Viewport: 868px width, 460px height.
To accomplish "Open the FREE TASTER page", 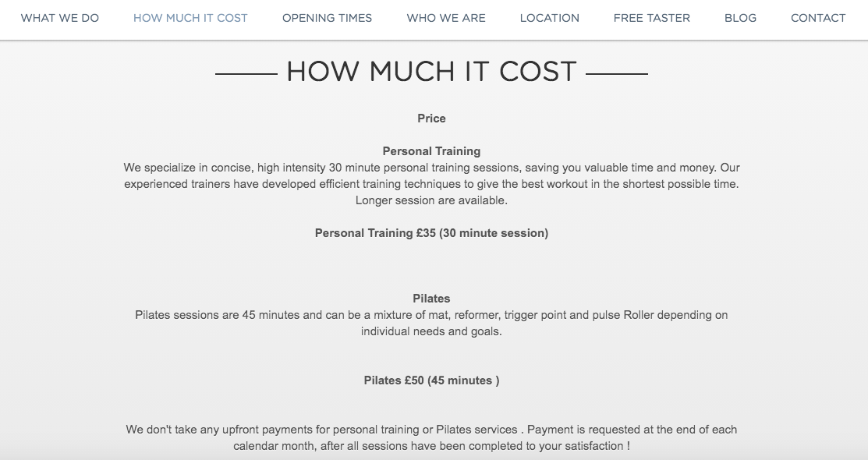I will point(652,18).
